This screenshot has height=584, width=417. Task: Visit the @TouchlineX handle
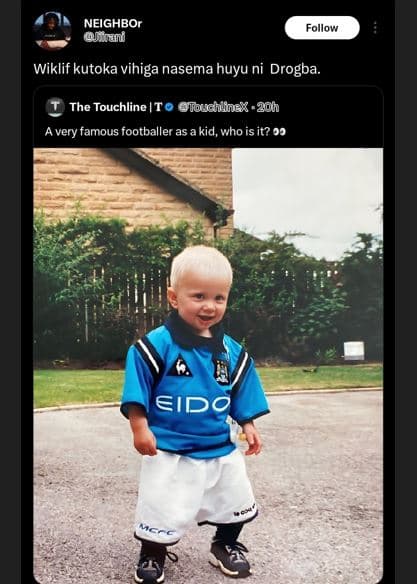click(x=213, y=107)
